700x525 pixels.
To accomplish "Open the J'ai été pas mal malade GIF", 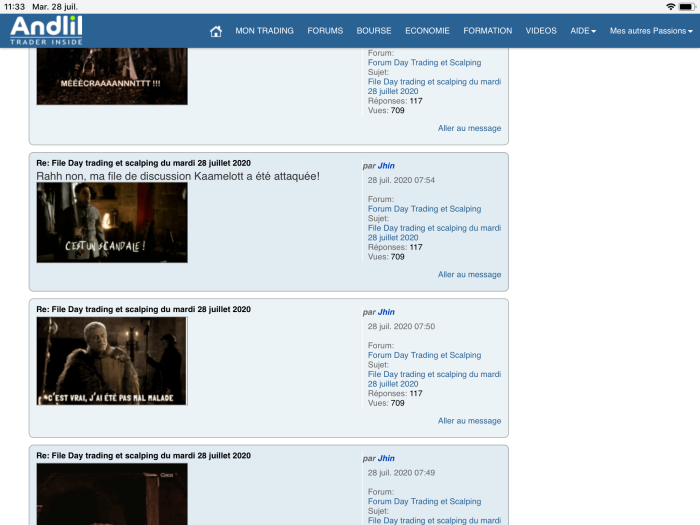I will pyautogui.click(x=112, y=361).
